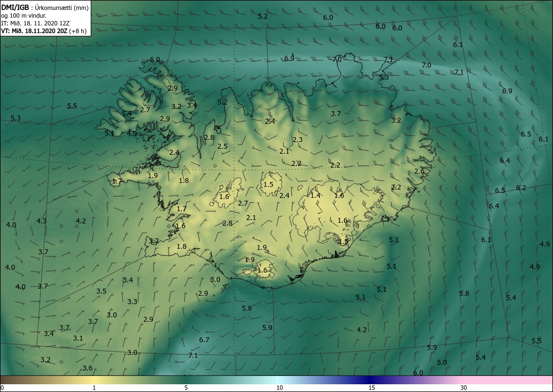Select the "VT: Mið. 18.11.2020 20Z (+8 h)" line
Image resolution: width=553 pixels, height=392 pixels.
point(44,30)
